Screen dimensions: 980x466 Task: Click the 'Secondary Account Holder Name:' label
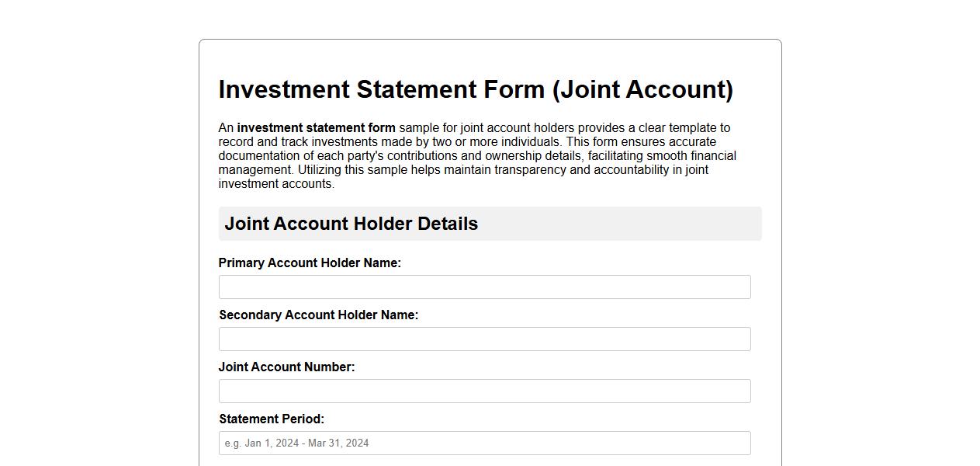pos(318,315)
